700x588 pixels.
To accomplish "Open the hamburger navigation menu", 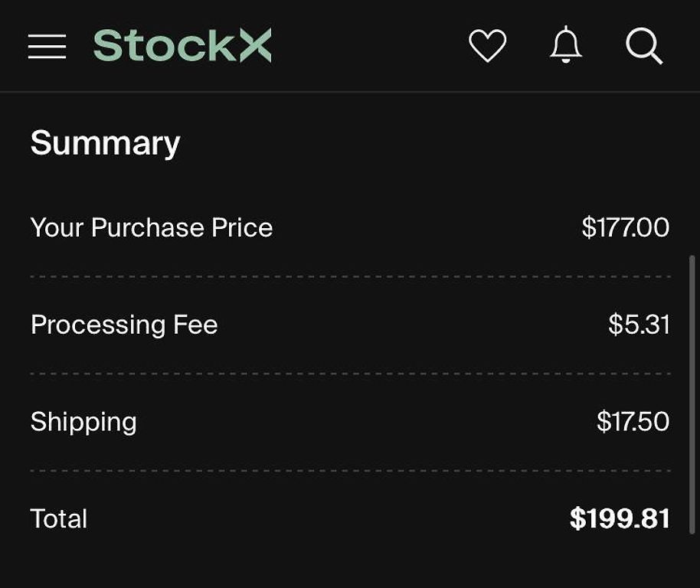I will point(47,47).
